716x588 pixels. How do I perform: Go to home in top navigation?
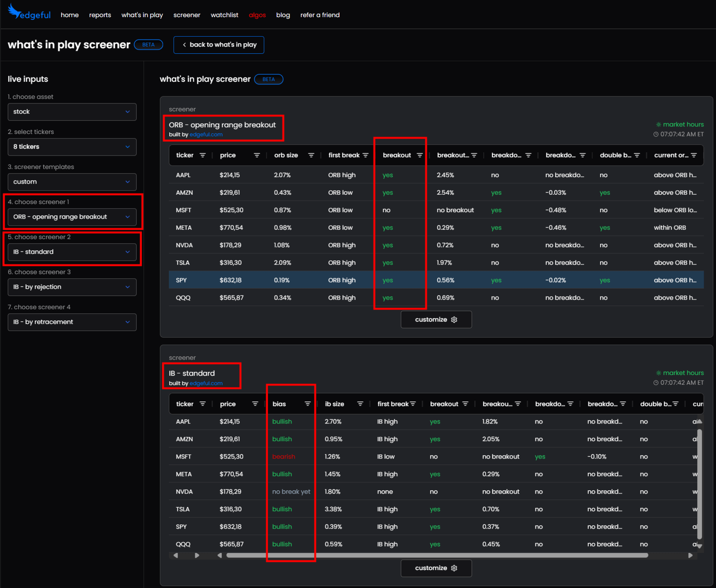70,15
